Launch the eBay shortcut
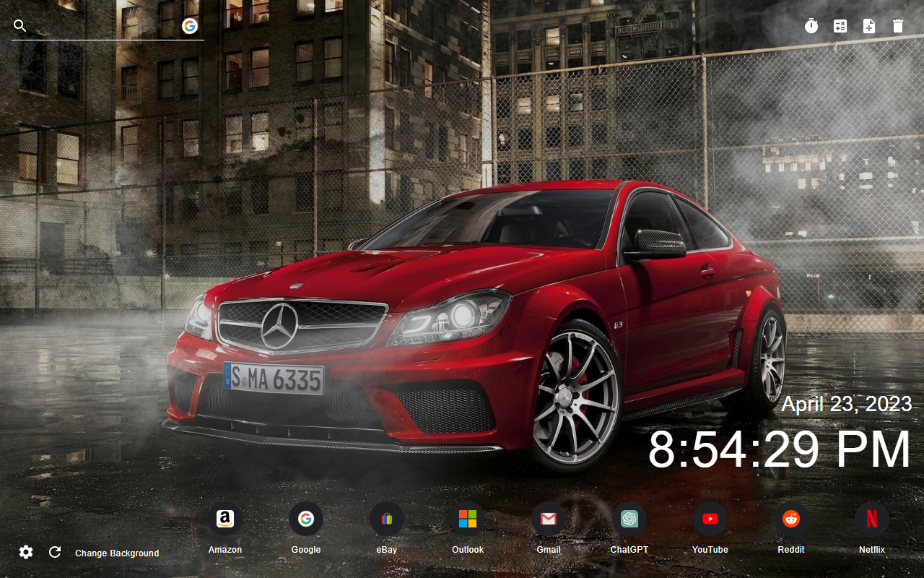Image resolution: width=924 pixels, height=578 pixels. [386, 519]
